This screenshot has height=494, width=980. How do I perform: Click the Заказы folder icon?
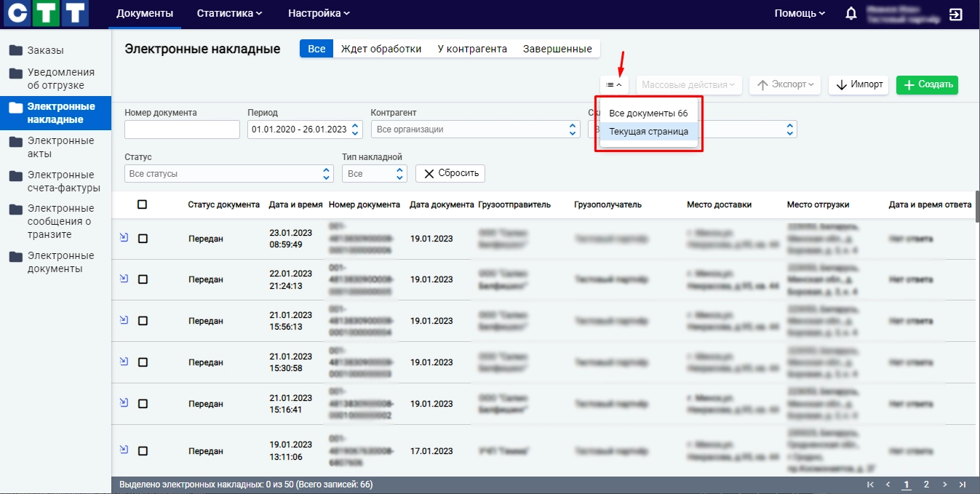pos(15,50)
